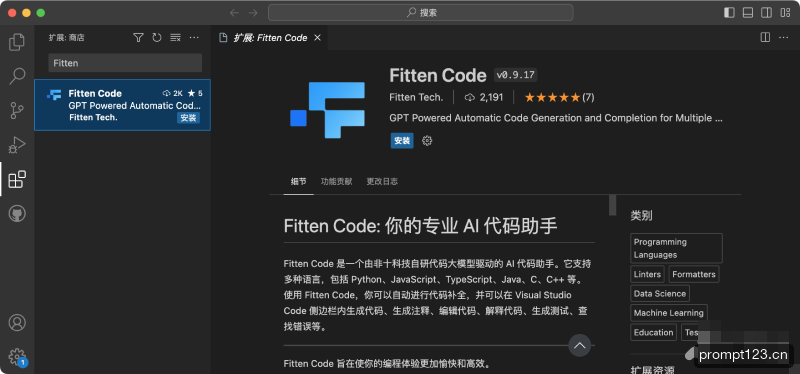The height and width of the screenshot is (374, 800).
Task: Select the Extensions view icon
Action: [17, 179]
